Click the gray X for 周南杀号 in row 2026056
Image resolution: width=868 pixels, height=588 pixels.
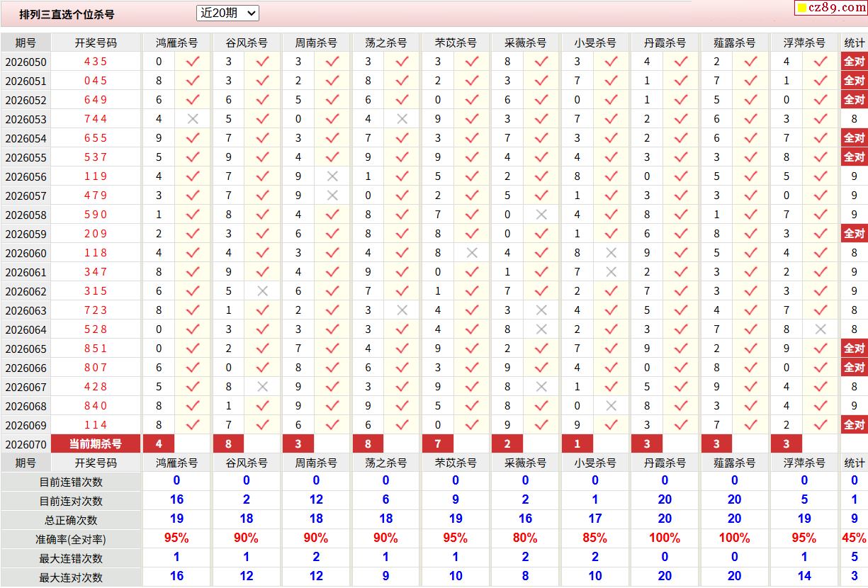click(332, 176)
